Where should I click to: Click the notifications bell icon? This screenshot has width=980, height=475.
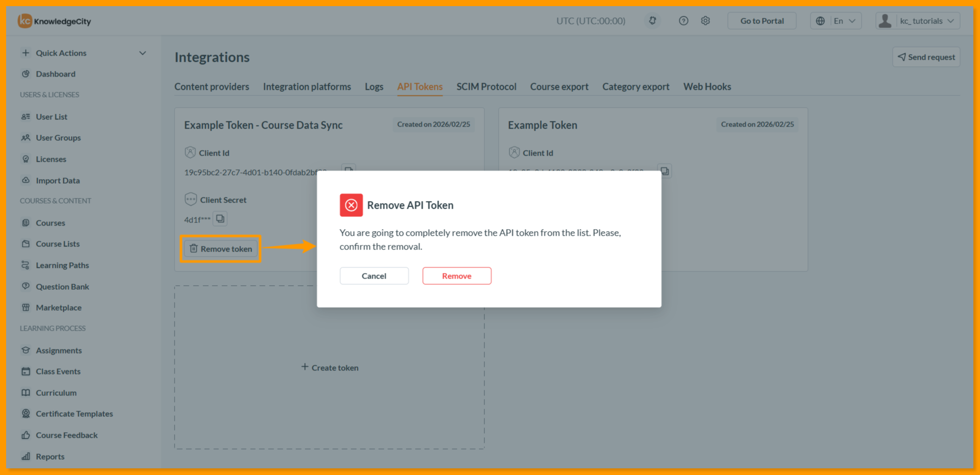point(652,21)
